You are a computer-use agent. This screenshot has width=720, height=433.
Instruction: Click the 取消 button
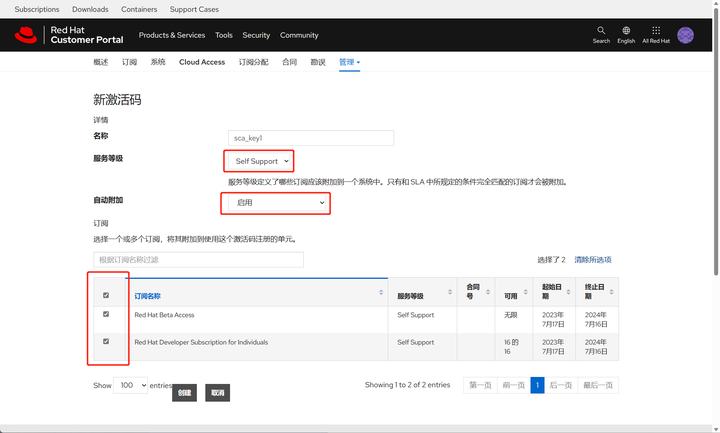[218, 393]
